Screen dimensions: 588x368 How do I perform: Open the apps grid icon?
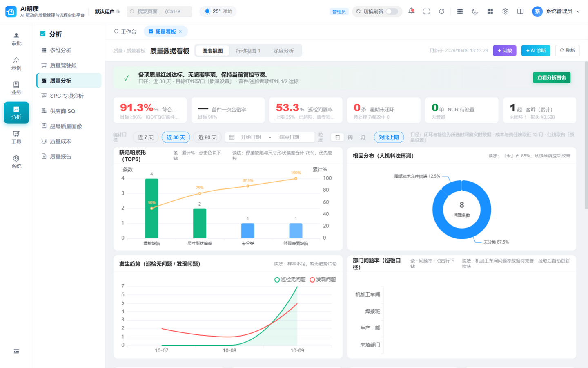point(460,11)
